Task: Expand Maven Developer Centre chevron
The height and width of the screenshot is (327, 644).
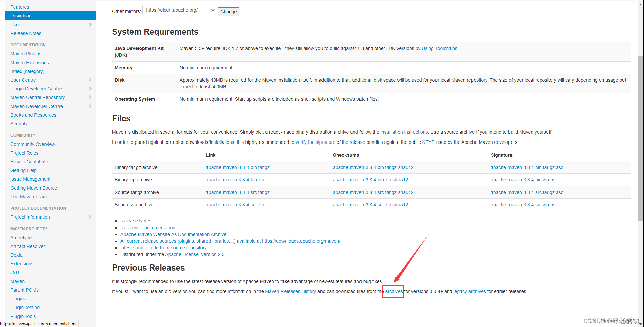Action: pyautogui.click(x=90, y=106)
